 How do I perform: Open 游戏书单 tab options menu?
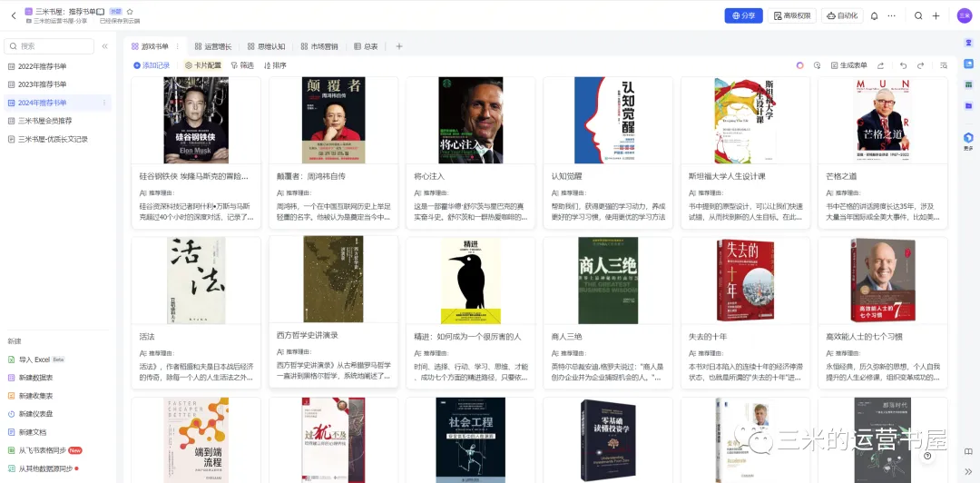coord(177,46)
